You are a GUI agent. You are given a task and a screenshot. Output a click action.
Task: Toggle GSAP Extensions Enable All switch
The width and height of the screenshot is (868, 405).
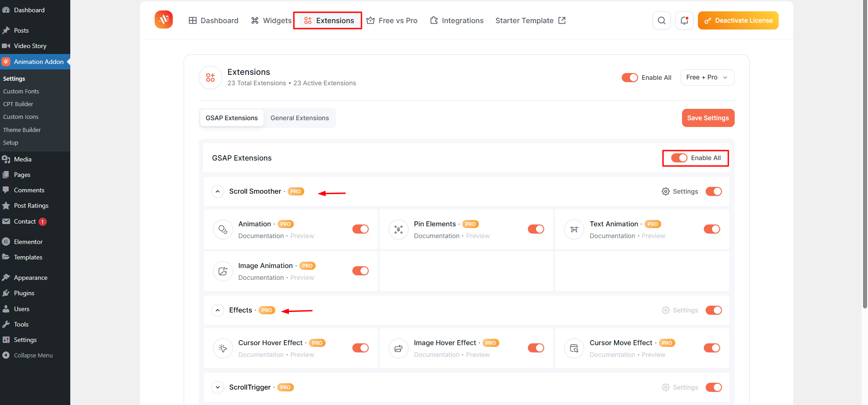679,158
